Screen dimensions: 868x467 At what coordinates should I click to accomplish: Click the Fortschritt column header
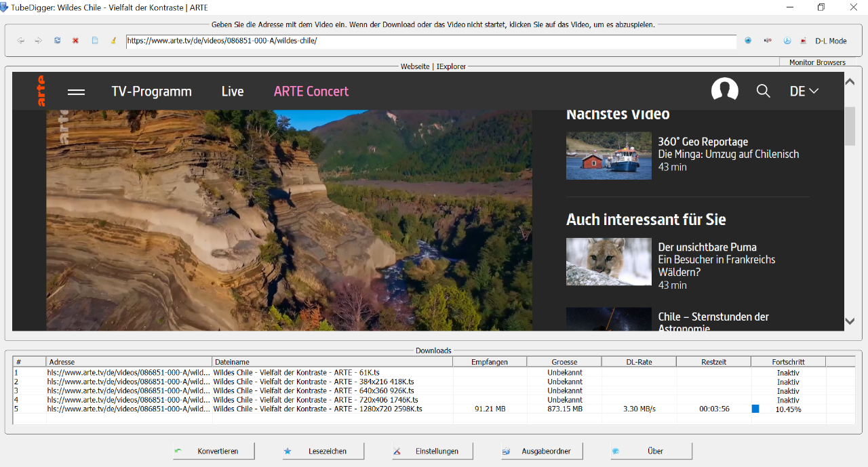coord(788,362)
